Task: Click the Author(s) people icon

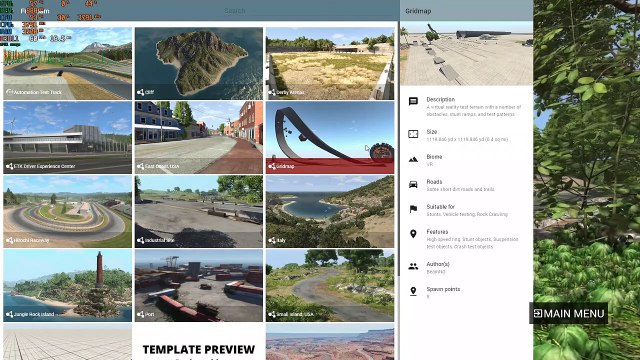Action: 413,266
